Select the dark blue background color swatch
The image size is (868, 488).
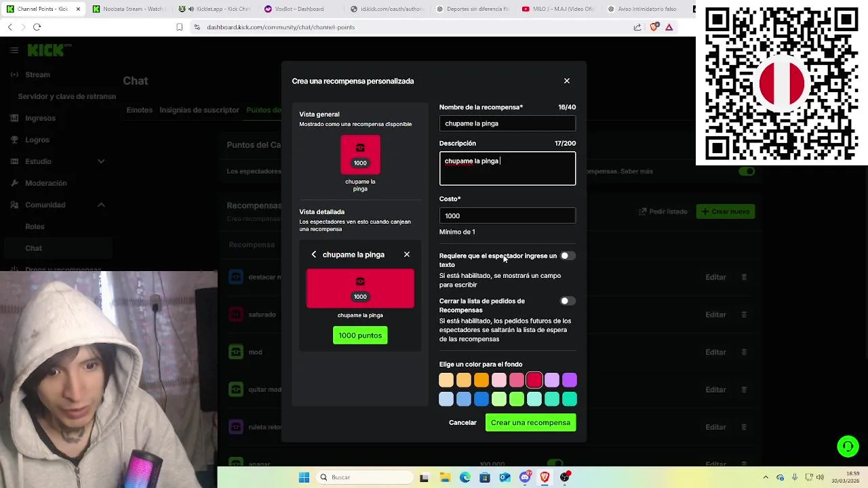coord(481,399)
